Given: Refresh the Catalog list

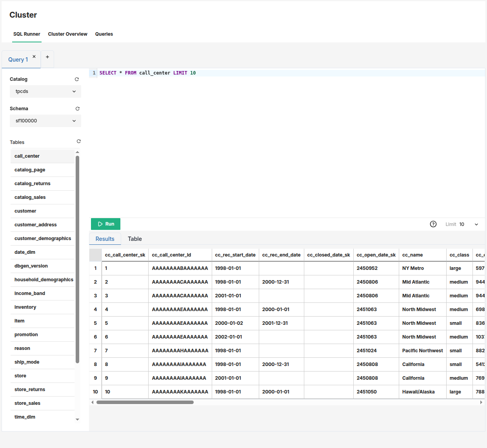Looking at the screenshot, I should click(77, 79).
